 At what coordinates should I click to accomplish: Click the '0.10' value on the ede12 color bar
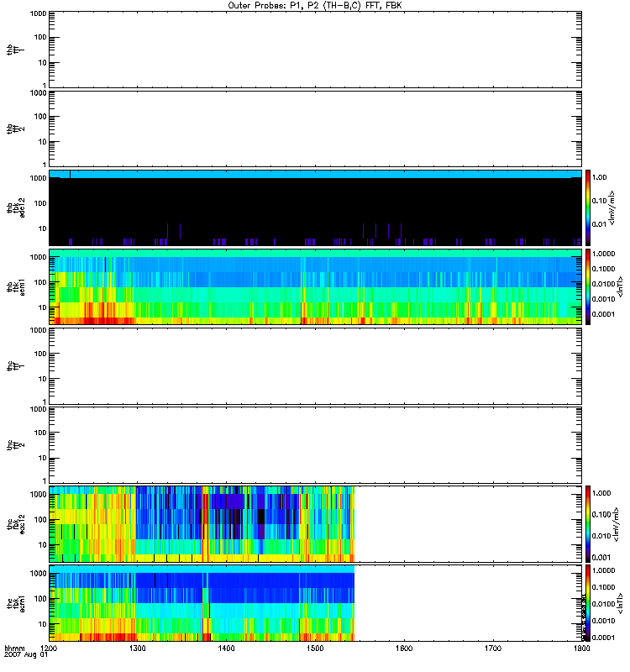coord(599,201)
